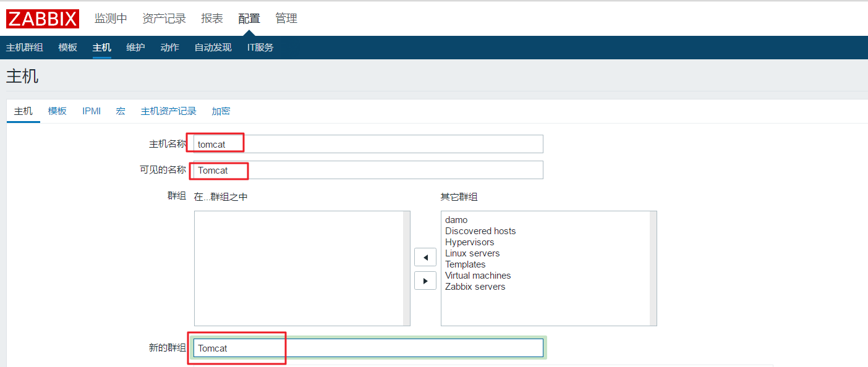Open the 管理 top menu
The width and height of the screenshot is (868, 367).
coord(286,19)
